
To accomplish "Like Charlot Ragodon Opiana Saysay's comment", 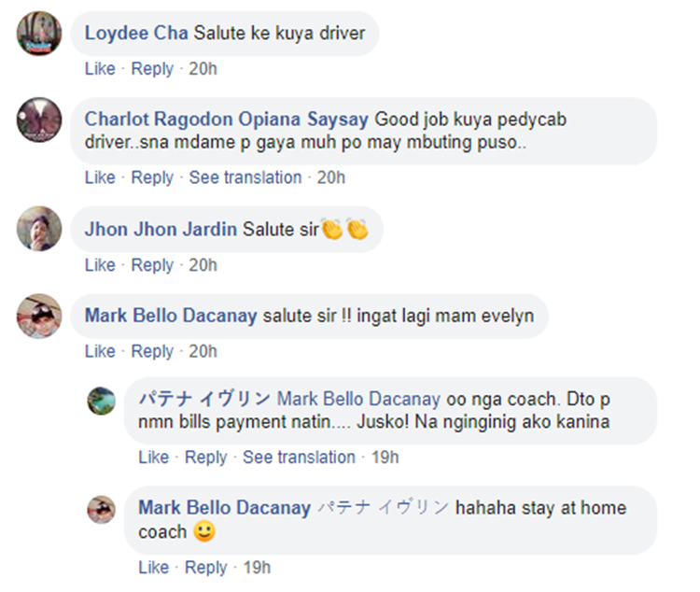I will (x=100, y=177).
